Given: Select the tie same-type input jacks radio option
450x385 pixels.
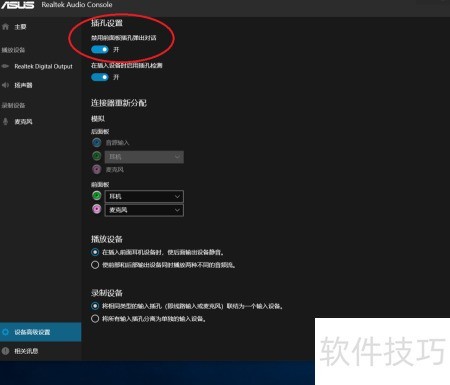Looking at the screenshot, I should pyautogui.click(x=95, y=306).
